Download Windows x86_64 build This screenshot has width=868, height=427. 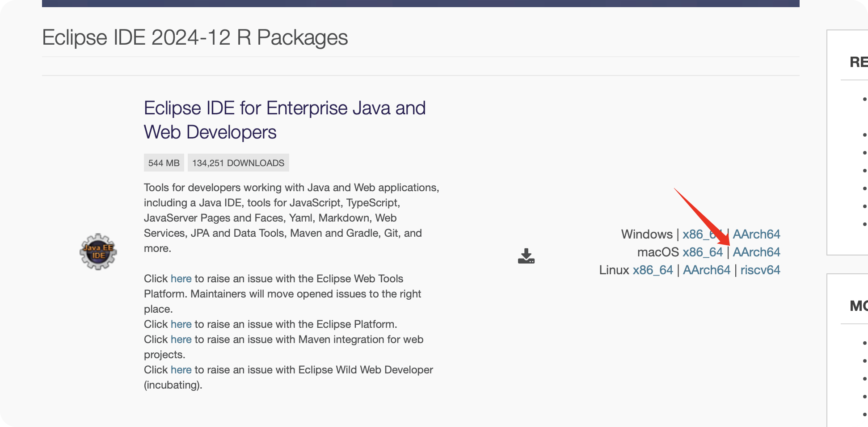702,234
